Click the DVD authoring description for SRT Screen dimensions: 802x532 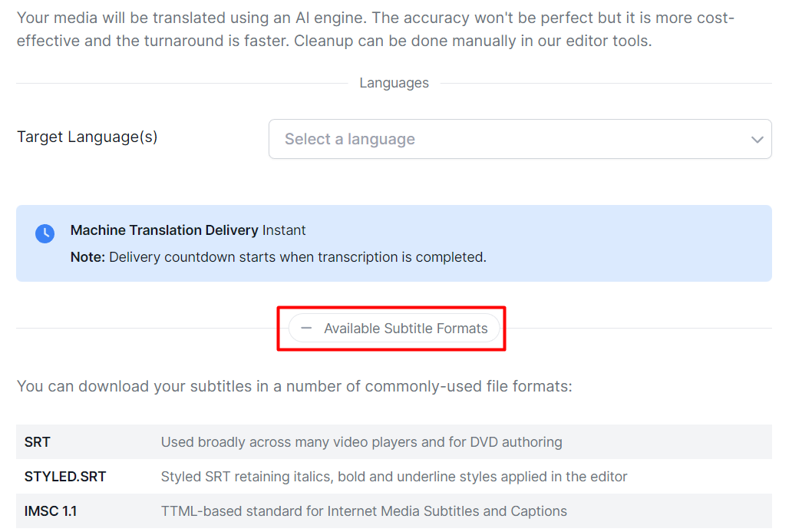361,442
